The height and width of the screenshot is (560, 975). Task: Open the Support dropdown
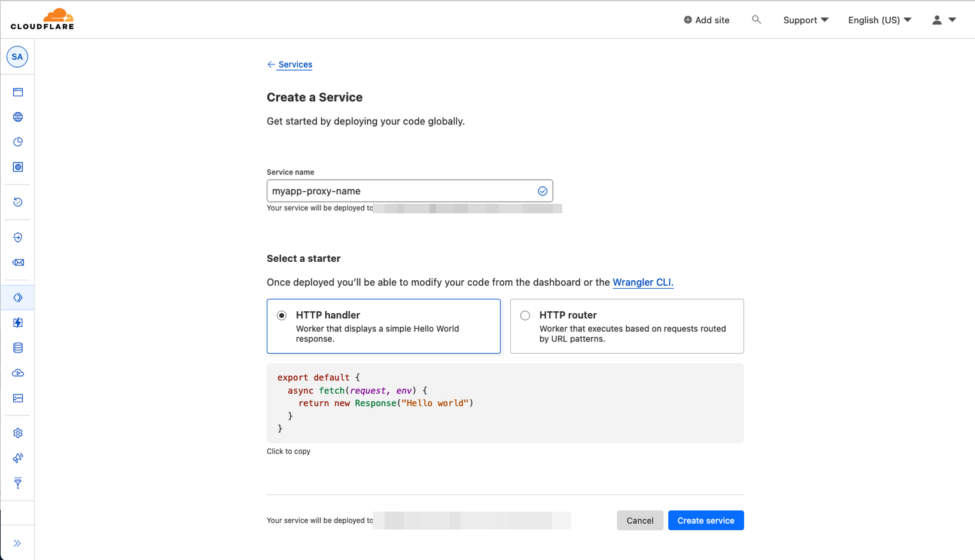coord(805,20)
